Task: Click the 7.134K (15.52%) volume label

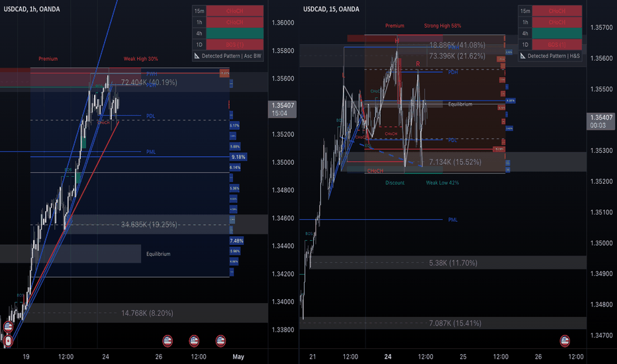Action: pyautogui.click(x=455, y=162)
